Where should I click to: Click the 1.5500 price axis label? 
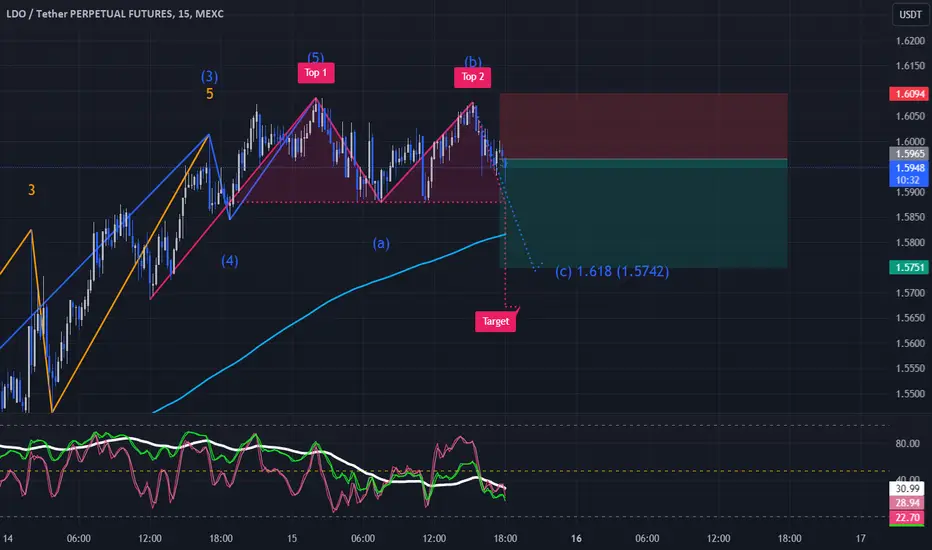(x=910, y=394)
